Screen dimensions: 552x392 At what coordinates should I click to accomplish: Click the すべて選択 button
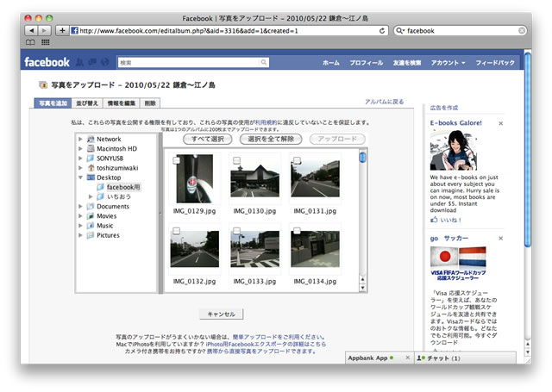pyautogui.click(x=208, y=140)
